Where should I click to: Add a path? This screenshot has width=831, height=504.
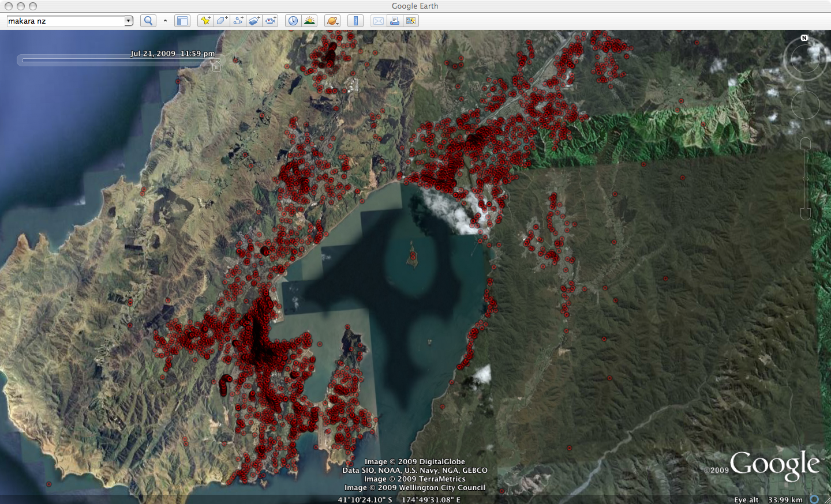(x=238, y=21)
